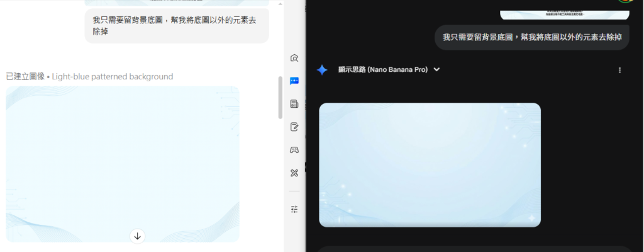Click the search icon in the sidebar
Image resolution: width=644 pixels, height=252 pixels.
click(294, 58)
